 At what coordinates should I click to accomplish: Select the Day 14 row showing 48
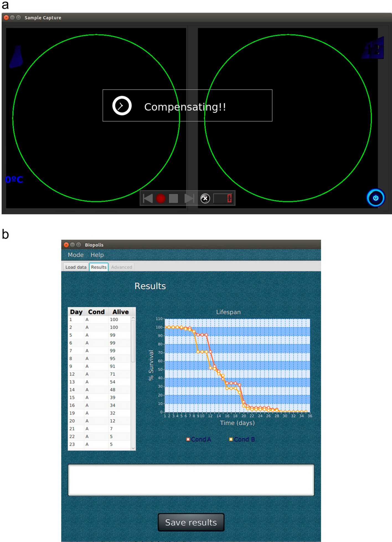point(99,390)
